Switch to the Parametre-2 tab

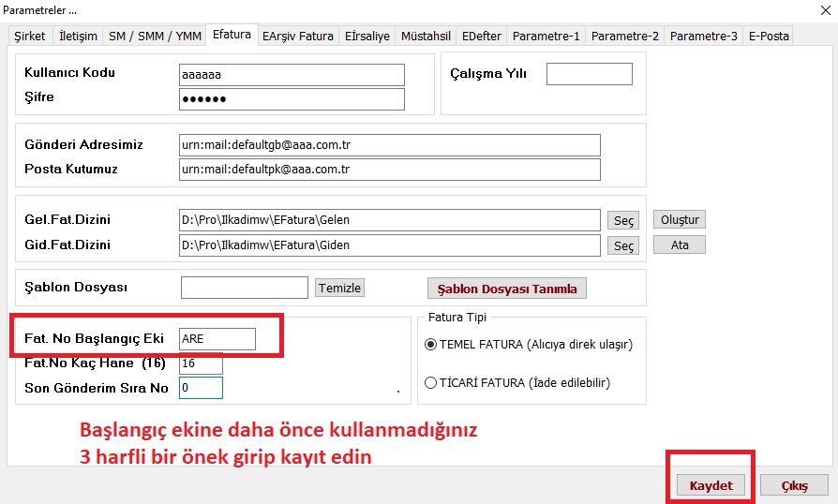624,37
